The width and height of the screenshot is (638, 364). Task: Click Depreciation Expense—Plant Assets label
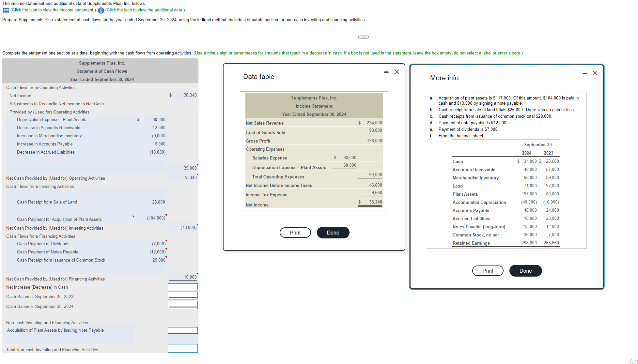[52, 120]
